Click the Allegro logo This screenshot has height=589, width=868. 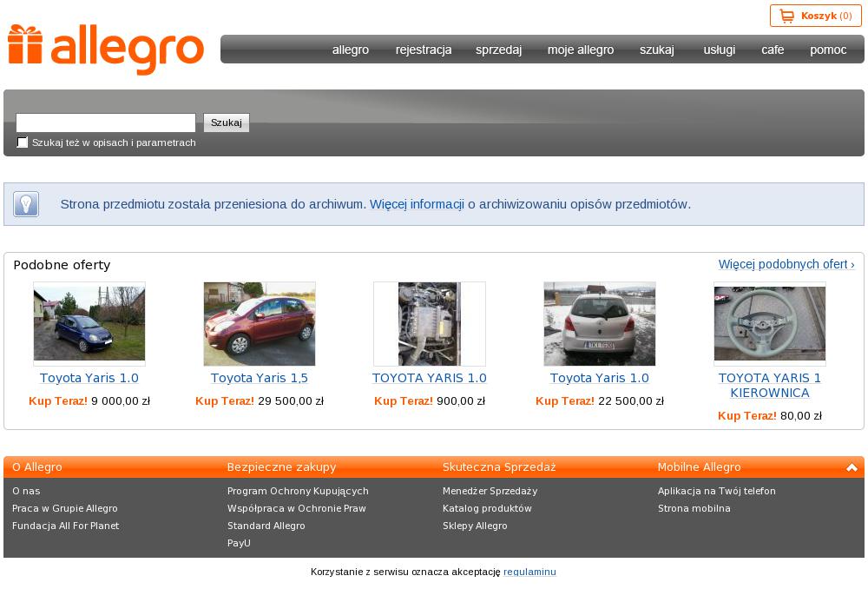106,50
